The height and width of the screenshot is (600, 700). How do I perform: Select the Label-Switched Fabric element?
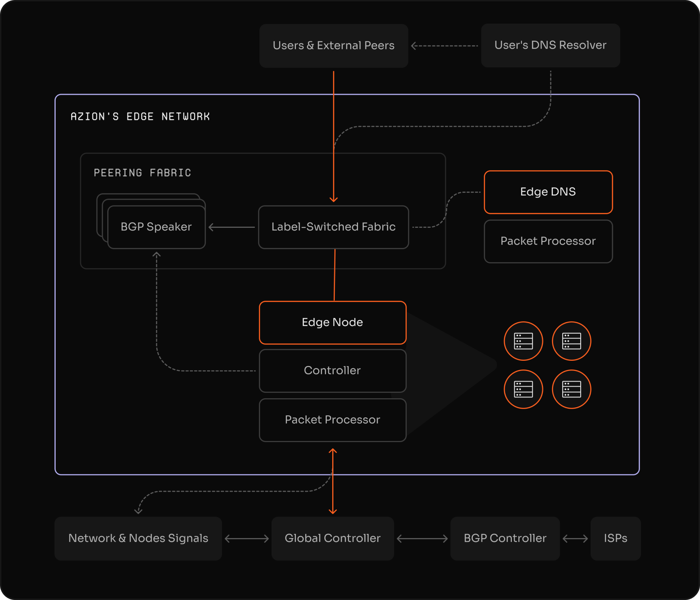click(333, 227)
